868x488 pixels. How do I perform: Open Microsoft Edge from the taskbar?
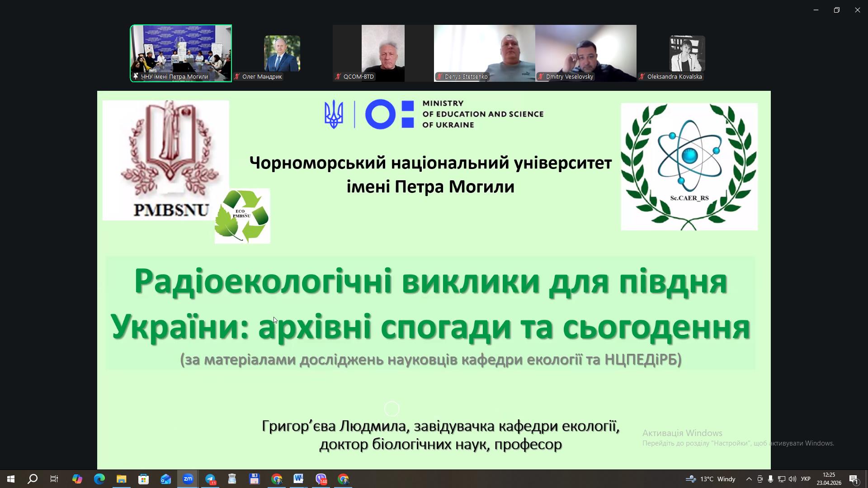coord(99,479)
